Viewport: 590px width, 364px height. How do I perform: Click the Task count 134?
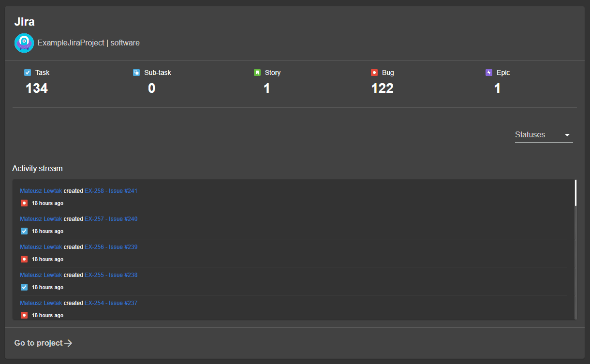click(37, 88)
